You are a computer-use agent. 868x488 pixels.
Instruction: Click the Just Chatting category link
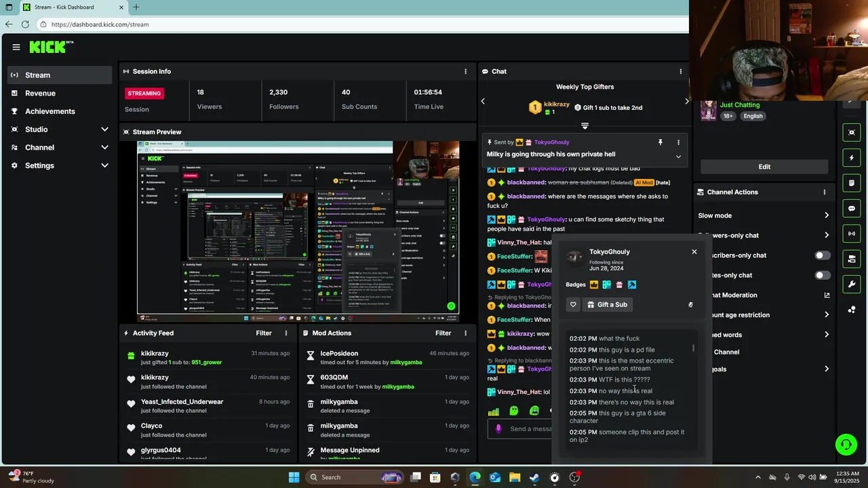tap(740, 105)
